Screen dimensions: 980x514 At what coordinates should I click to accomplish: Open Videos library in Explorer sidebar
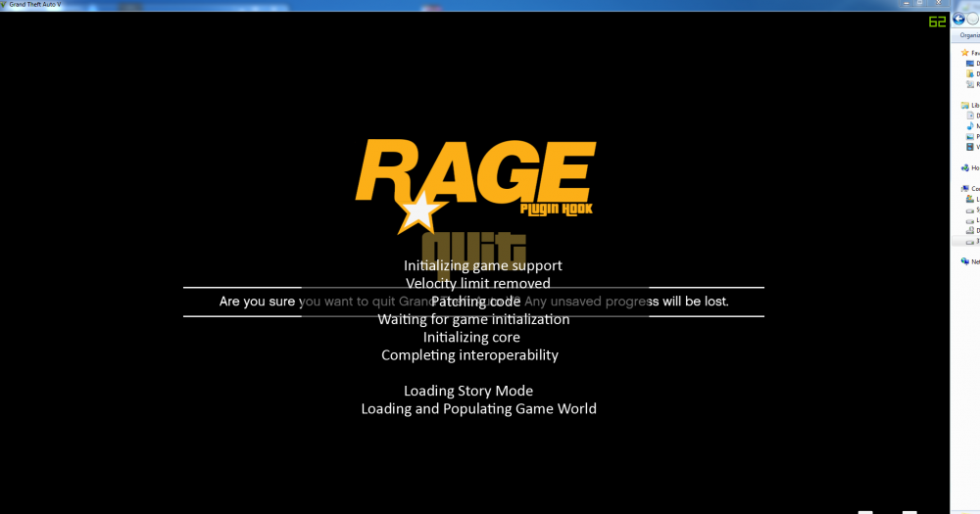point(974,147)
